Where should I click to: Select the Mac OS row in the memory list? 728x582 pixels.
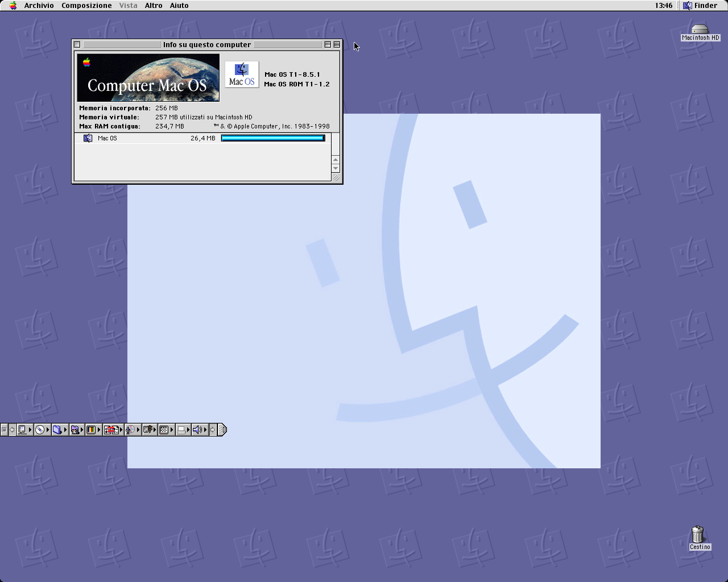pos(202,138)
